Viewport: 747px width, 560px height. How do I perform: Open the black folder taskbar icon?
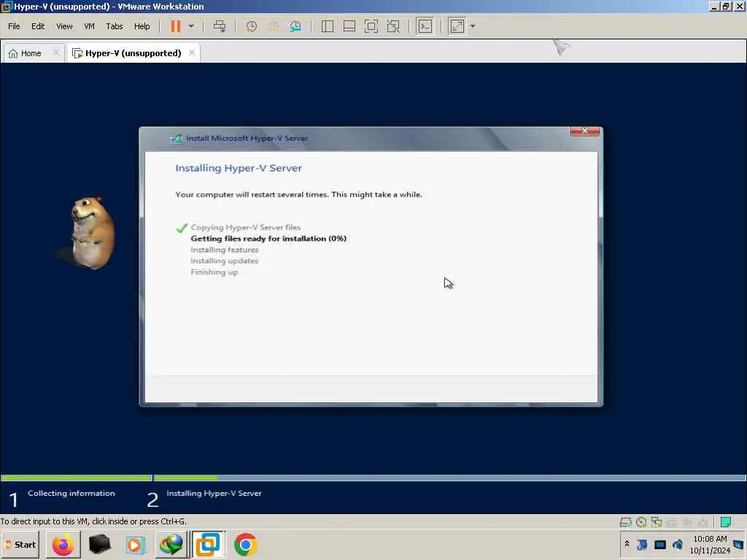pos(99,545)
